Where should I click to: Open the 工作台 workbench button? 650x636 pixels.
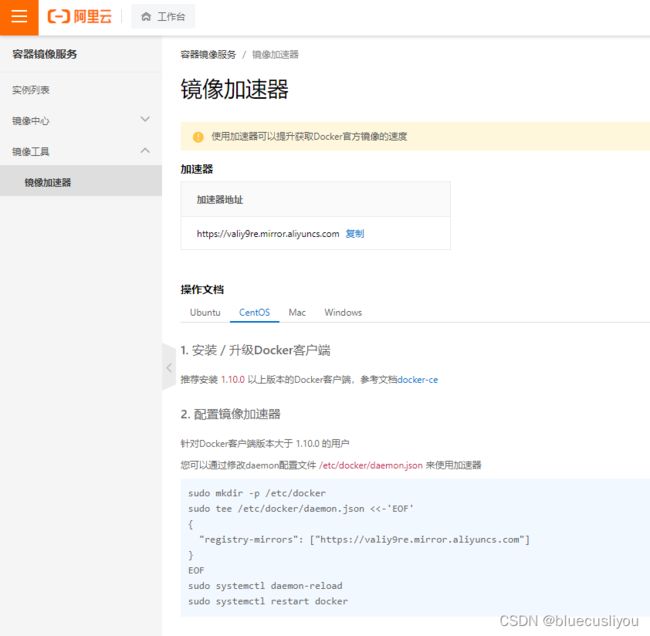point(163,17)
